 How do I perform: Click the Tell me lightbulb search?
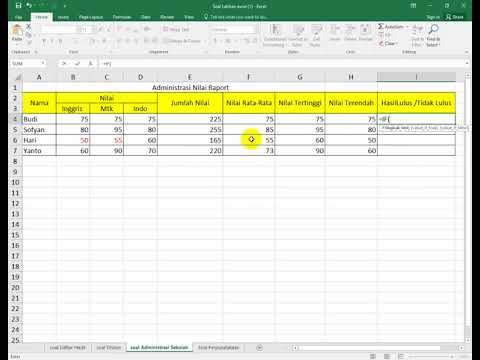tap(236, 17)
